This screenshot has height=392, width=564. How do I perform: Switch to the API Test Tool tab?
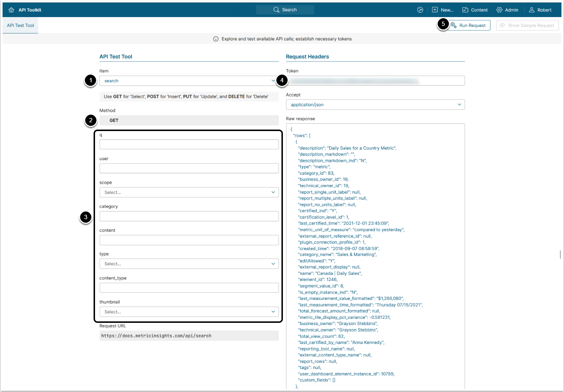20,25
